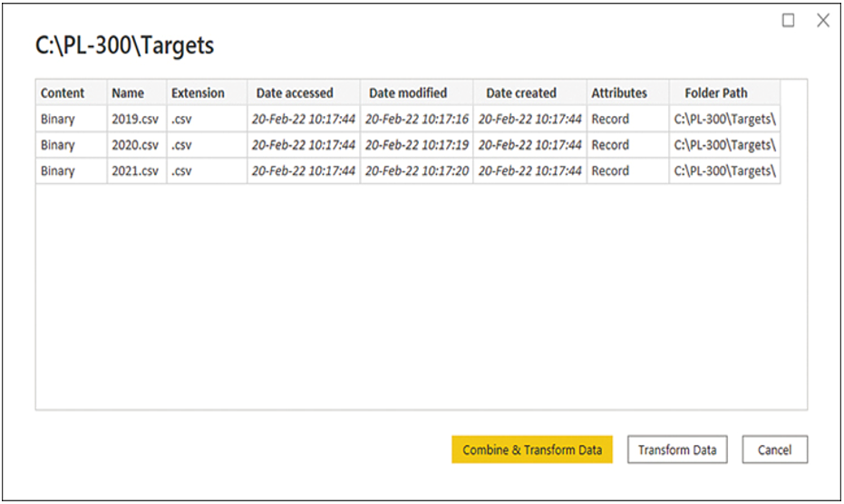Screen dimensions: 844x504
Task: Click the Binary cell for 2019.csv
Action: tap(71, 119)
